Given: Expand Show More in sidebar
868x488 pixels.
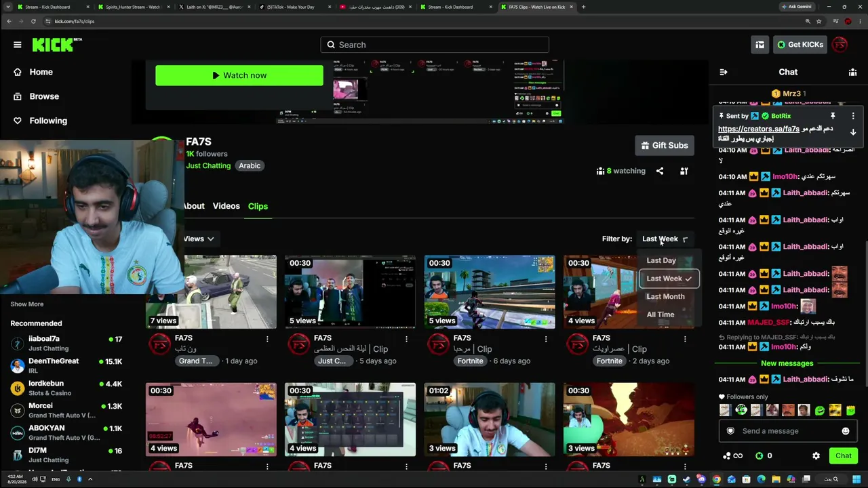Looking at the screenshot, I should [x=27, y=304].
